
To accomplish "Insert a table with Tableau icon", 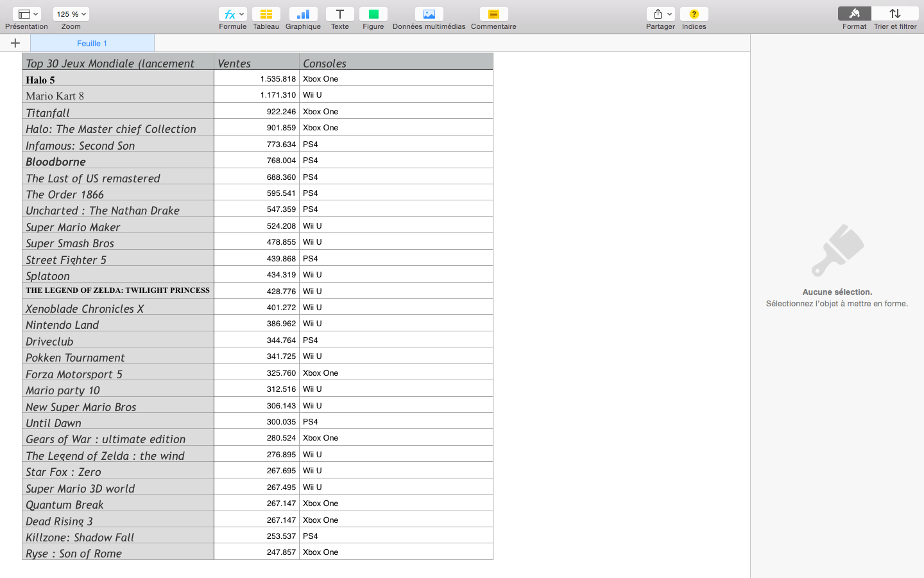I will (x=266, y=14).
